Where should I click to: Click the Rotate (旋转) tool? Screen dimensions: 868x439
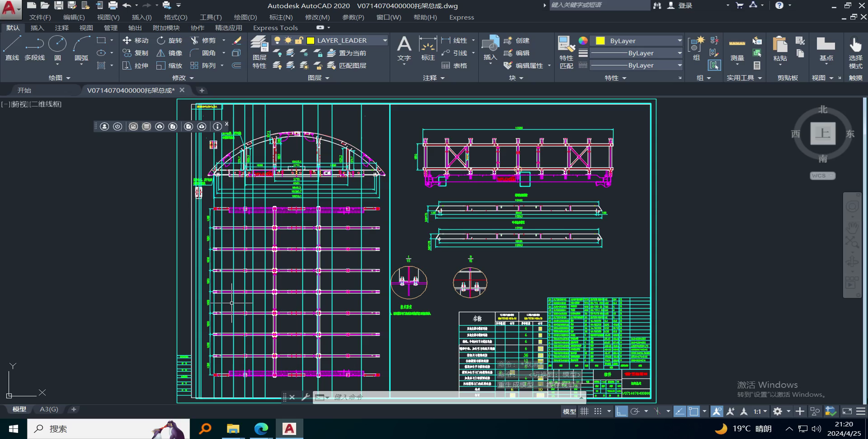pos(170,40)
